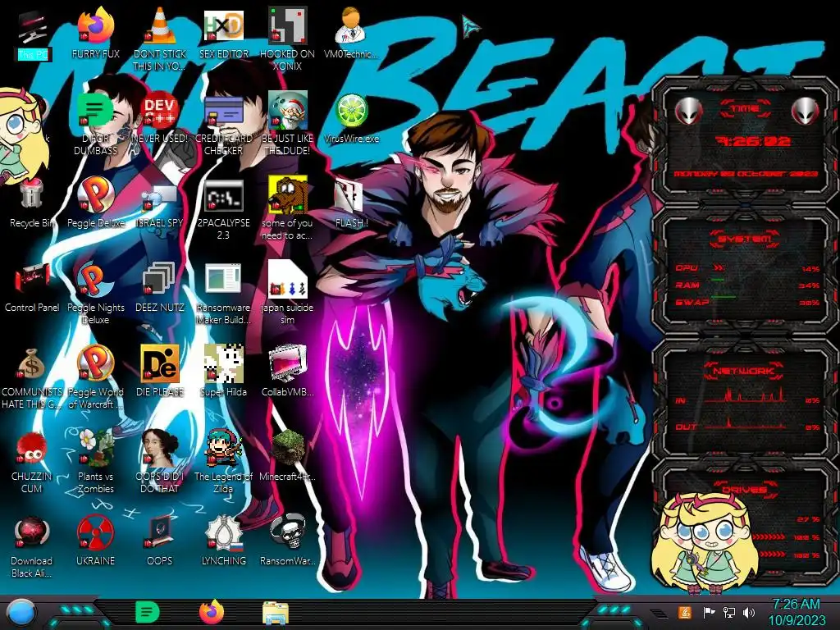Click the SYSTEM widget header
The height and width of the screenshot is (630, 840).
[745, 239]
